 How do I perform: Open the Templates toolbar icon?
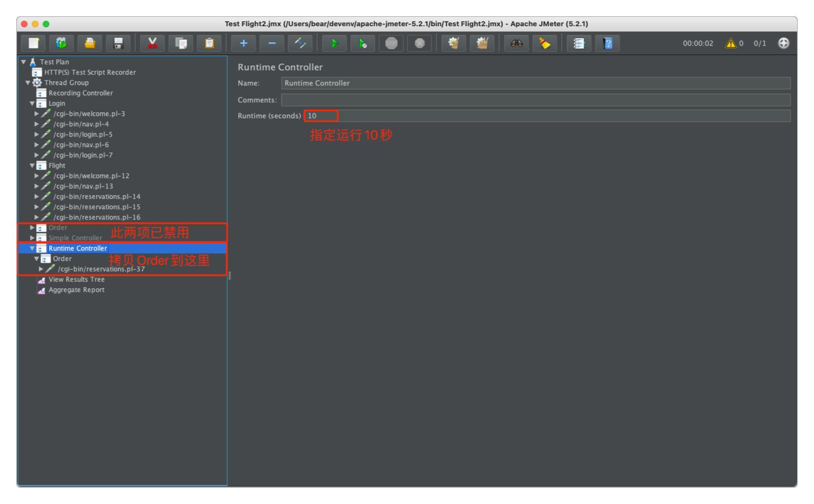62,43
